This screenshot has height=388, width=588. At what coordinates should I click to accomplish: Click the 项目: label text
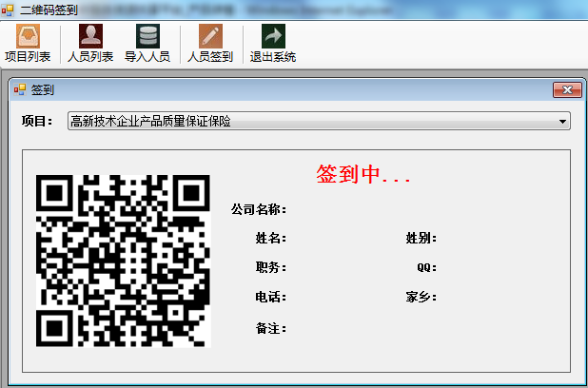(x=37, y=121)
